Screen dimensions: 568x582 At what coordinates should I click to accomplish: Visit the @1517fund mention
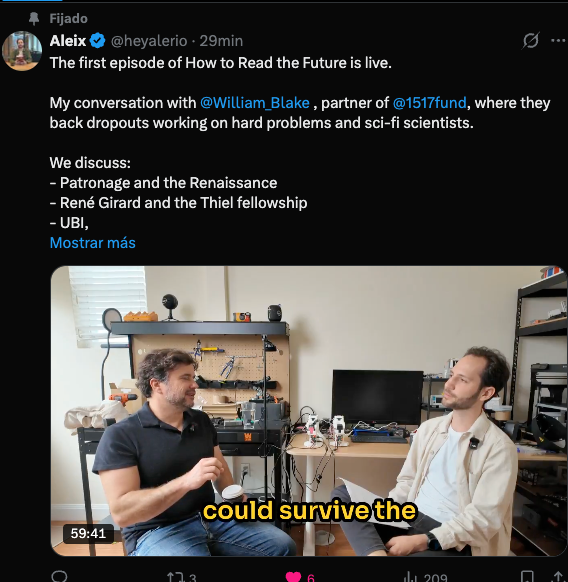click(x=430, y=103)
